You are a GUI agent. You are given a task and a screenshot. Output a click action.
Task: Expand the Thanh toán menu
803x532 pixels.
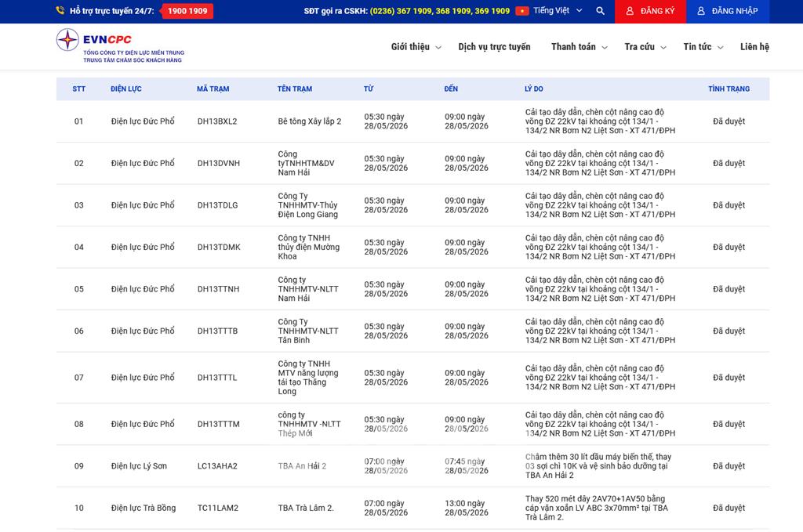click(x=580, y=46)
